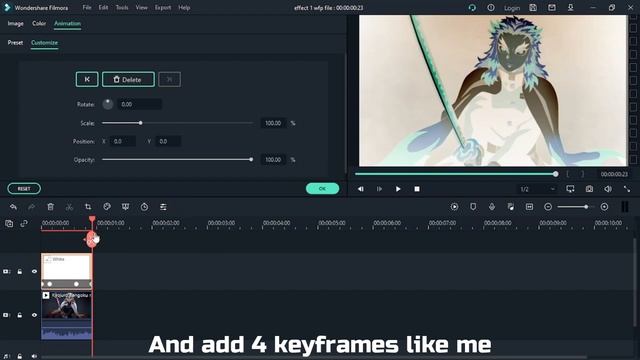Click the render preview icon
The image size is (640, 360).
click(454, 207)
